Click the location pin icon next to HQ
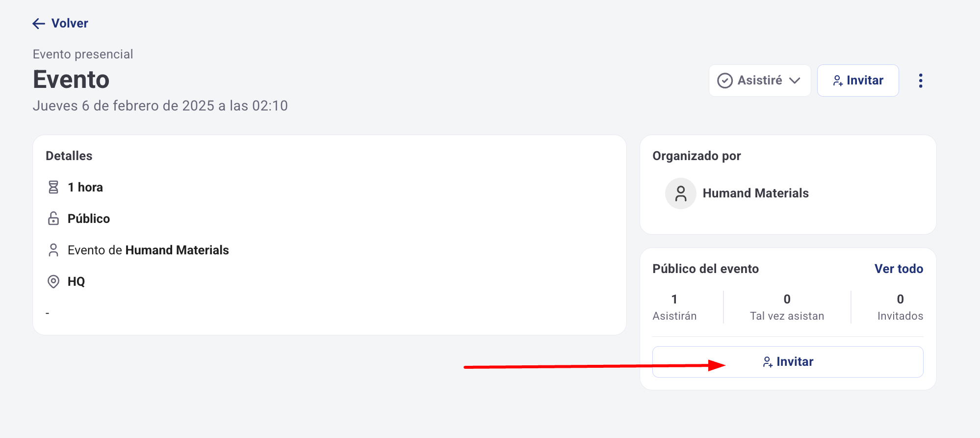The width and height of the screenshot is (980, 438). 53,281
